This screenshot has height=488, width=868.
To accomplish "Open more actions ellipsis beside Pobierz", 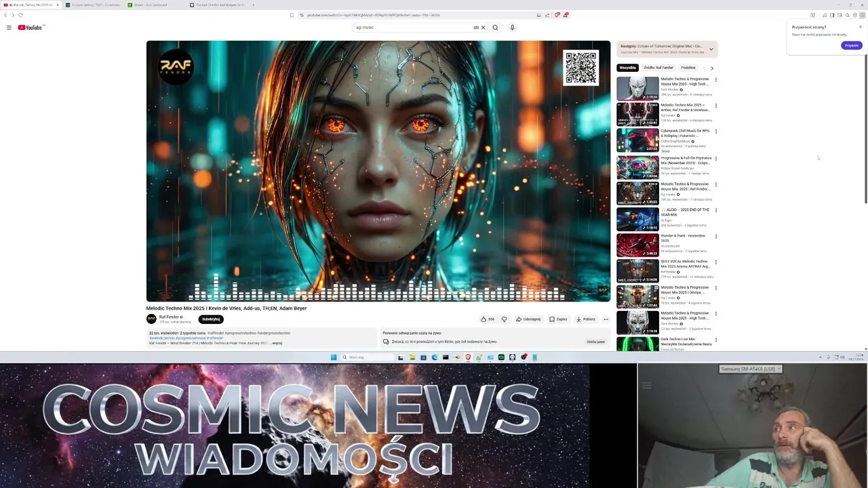I will tap(606, 319).
